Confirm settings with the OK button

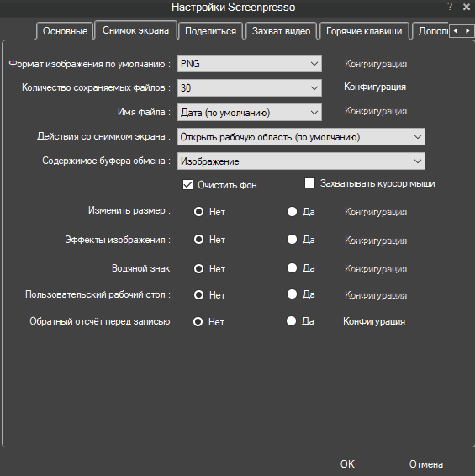coord(347,464)
